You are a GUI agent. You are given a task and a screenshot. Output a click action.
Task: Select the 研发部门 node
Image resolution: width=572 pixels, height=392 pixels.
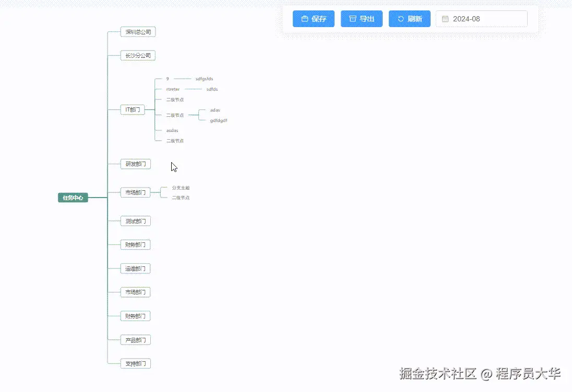coord(135,164)
